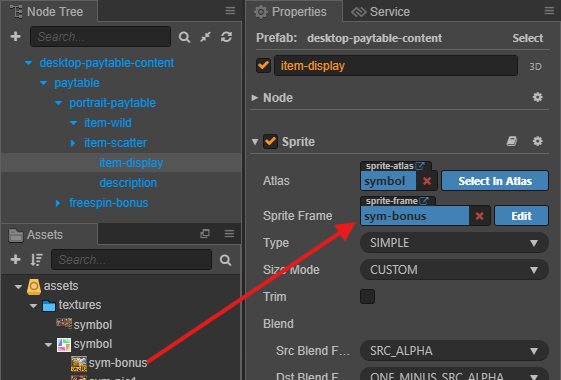Select the paytable node label
The width and height of the screenshot is (561, 380).
(x=77, y=83)
